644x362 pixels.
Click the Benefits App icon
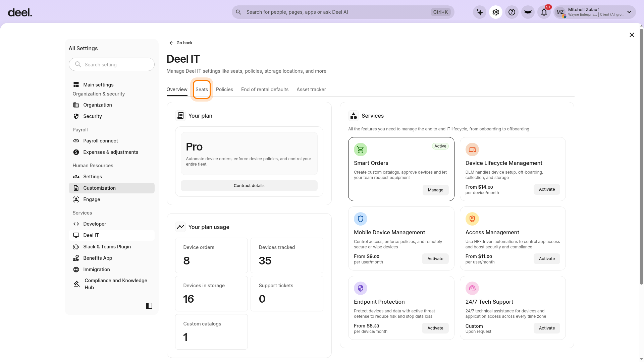tap(76, 258)
